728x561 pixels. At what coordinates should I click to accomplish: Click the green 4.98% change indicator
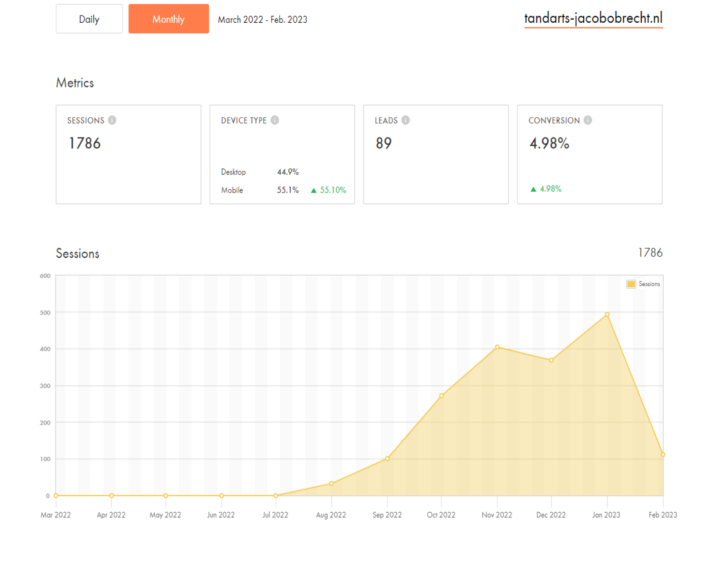click(546, 189)
